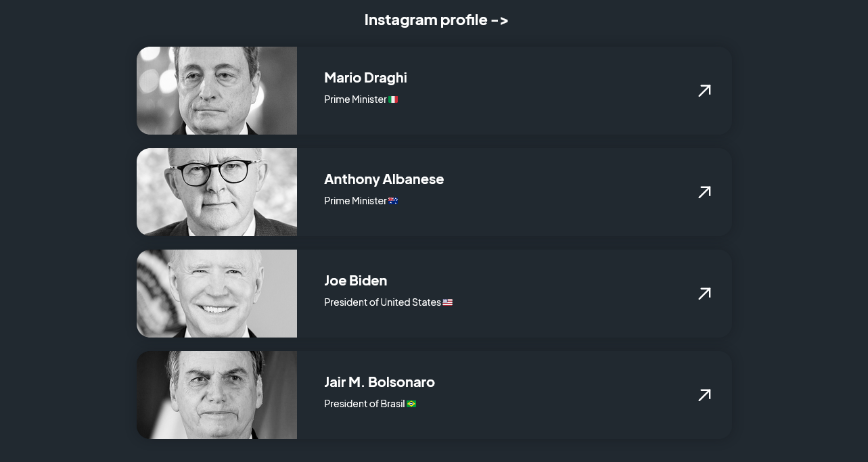Click the Italian flag icon after Prime Minister
868x462 pixels.
point(393,99)
